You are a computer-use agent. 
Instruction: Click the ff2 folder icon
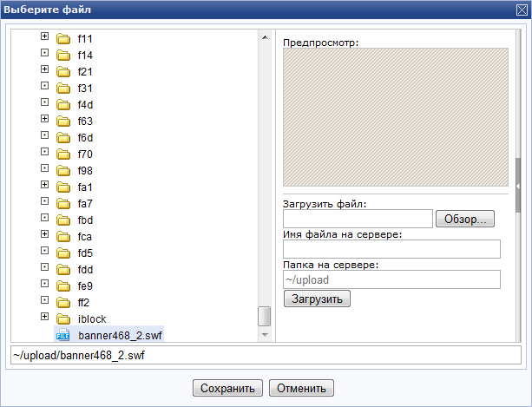pos(63,303)
